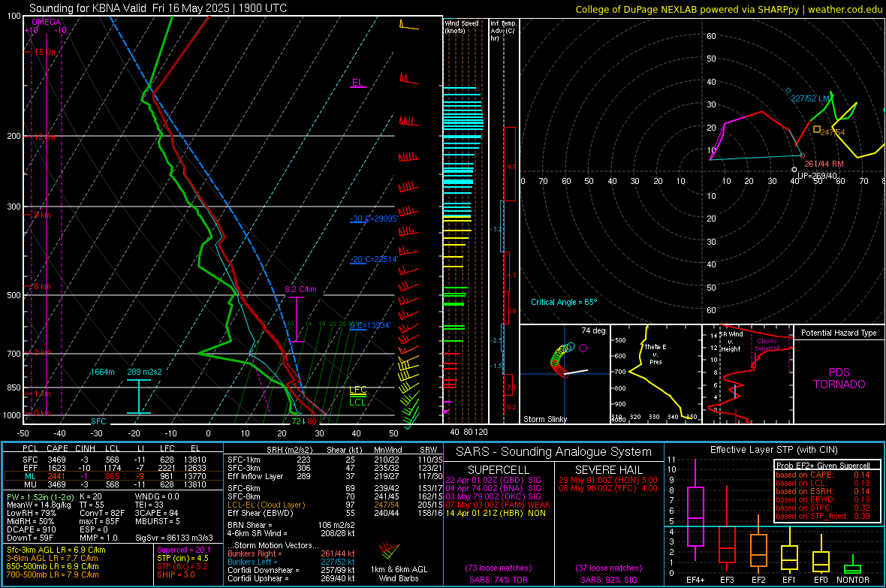This screenshot has width=886, height=588.
Task: Click the '700-500mb LR = 7.9 C/km' line
Action: point(53,575)
